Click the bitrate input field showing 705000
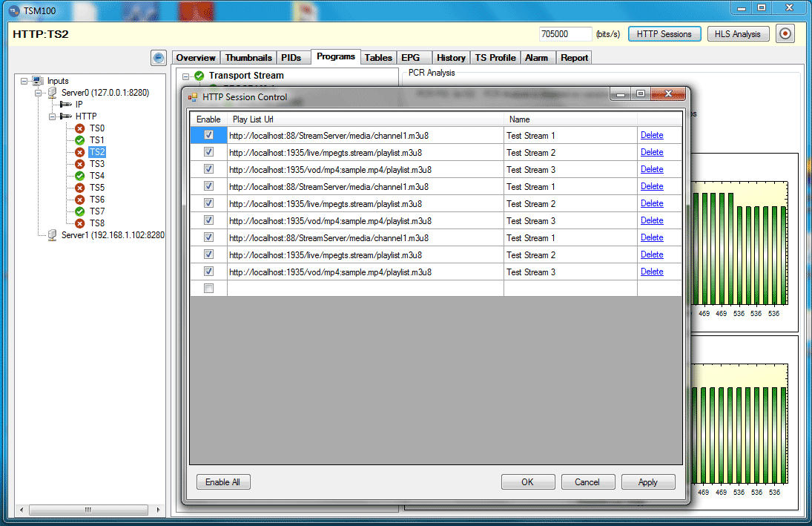The height and width of the screenshot is (526, 812). 565,34
